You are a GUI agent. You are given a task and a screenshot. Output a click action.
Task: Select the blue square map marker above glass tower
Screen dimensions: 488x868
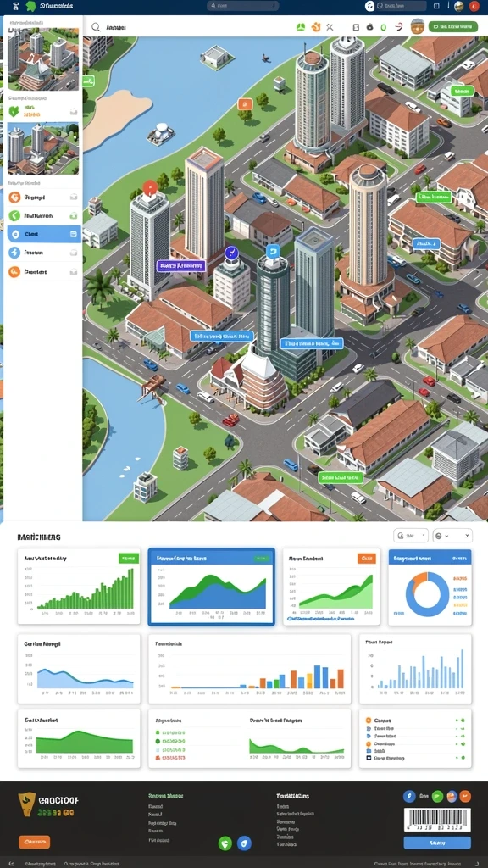point(274,253)
